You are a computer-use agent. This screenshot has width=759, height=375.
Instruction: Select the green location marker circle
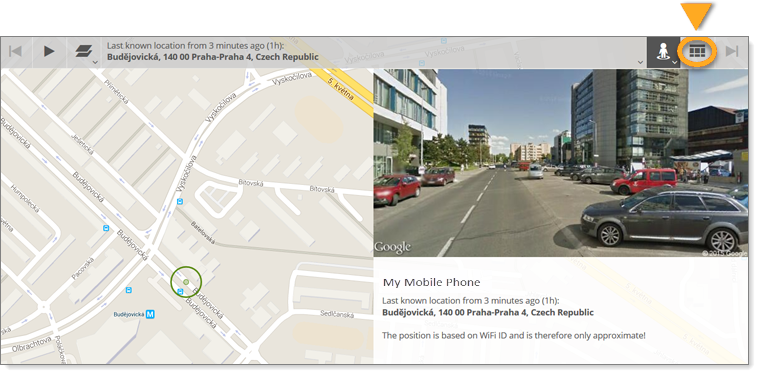(x=186, y=281)
